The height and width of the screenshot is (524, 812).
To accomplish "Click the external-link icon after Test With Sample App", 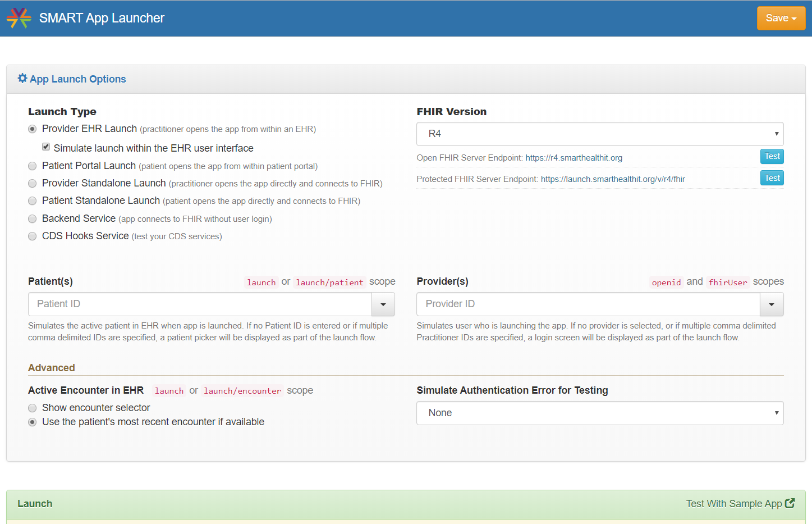I will [x=790, y=503].
